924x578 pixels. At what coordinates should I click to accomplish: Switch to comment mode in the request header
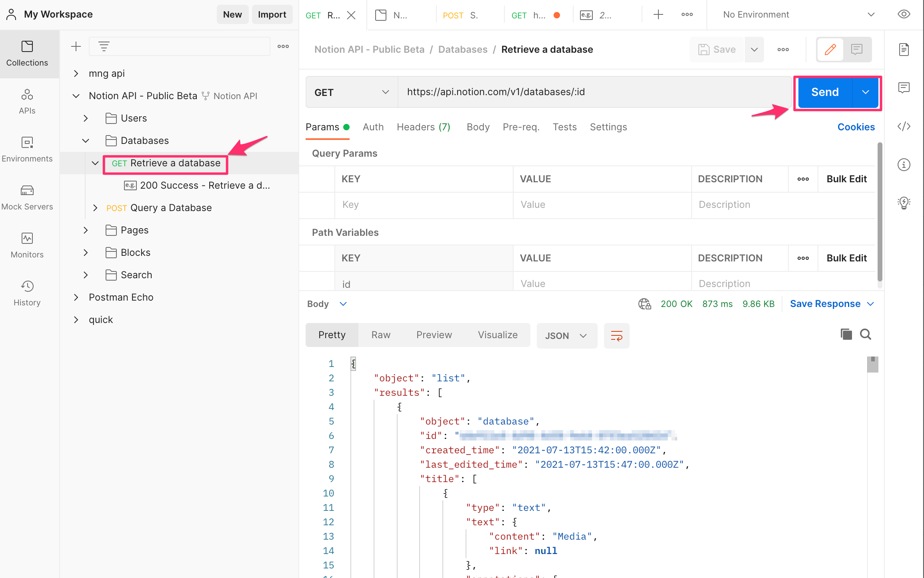(857, 50)
